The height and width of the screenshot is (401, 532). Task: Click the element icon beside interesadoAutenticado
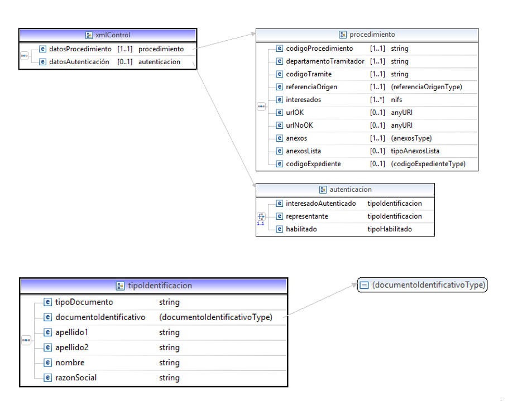[x=280, y=204]
